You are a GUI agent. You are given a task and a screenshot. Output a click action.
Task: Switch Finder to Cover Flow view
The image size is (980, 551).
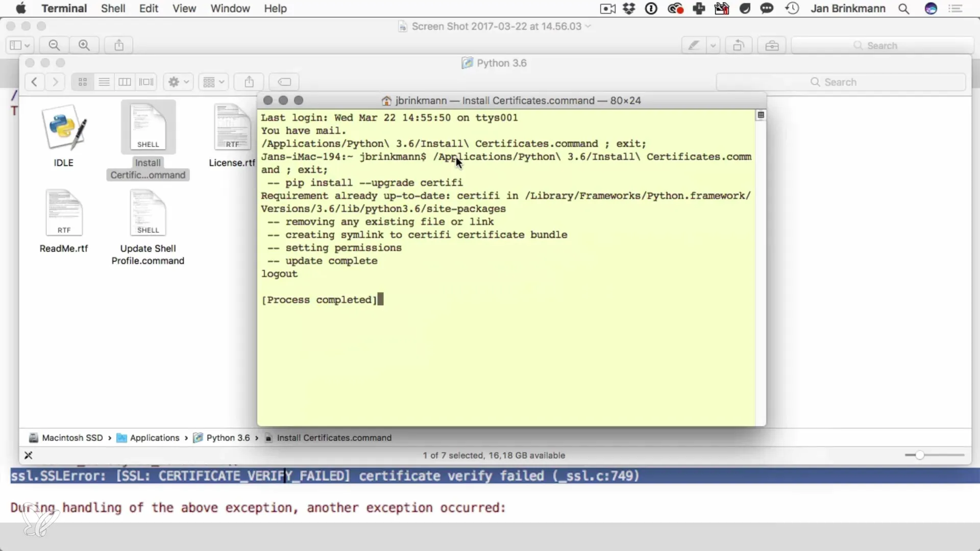pos(146,82)
